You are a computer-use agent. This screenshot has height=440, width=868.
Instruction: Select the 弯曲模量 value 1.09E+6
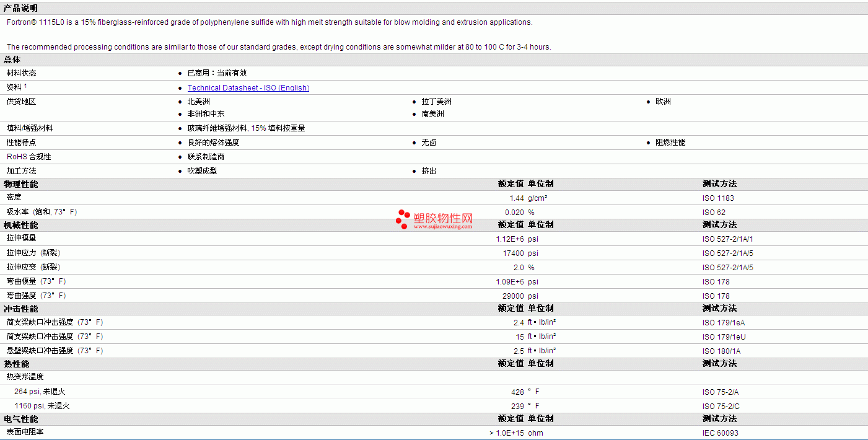point(510,282)
